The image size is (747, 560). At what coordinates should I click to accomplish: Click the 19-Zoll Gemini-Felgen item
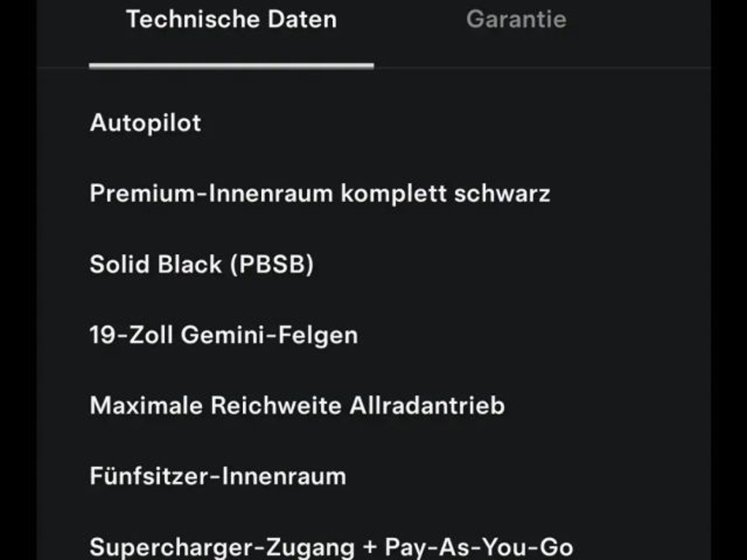point(223,335)
